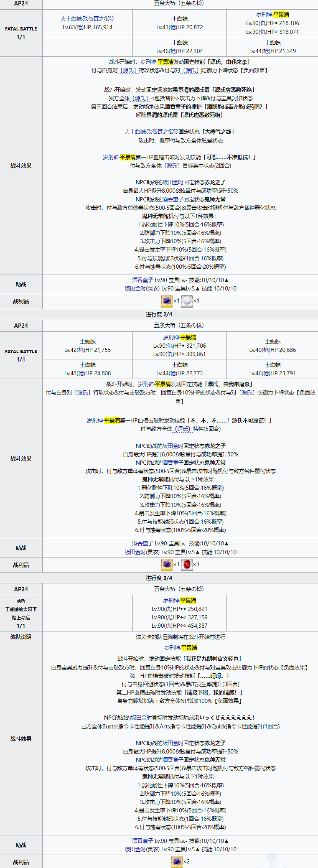
Task: Click text 付与自身回避状态(1回合)&暴击发生率提升(3回合)
Action: (x=180, y=684)
